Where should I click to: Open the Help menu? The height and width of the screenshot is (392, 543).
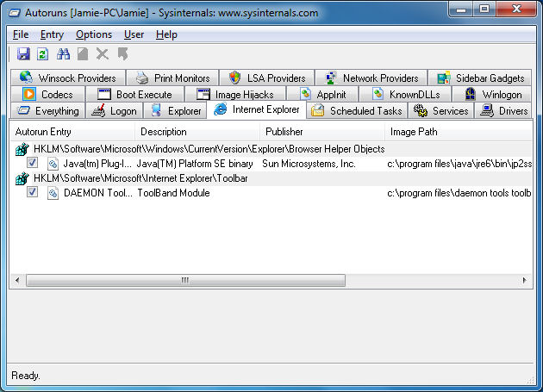(166, 34)
